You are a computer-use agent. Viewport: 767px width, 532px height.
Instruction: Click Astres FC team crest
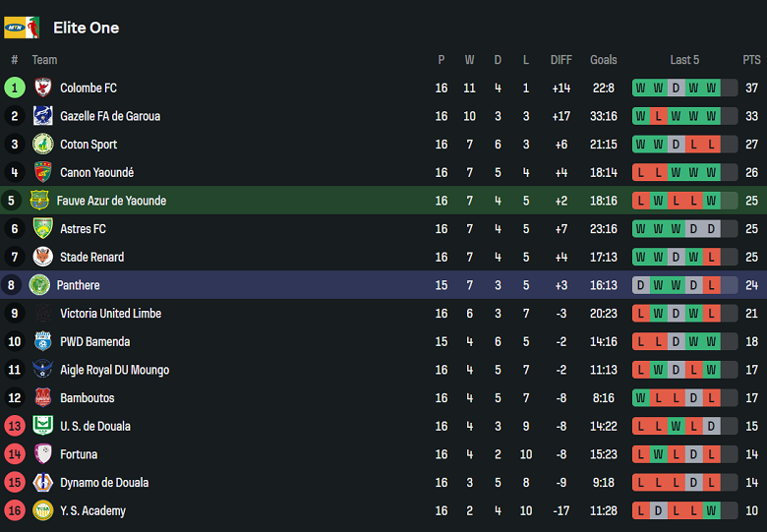point(42,229)
